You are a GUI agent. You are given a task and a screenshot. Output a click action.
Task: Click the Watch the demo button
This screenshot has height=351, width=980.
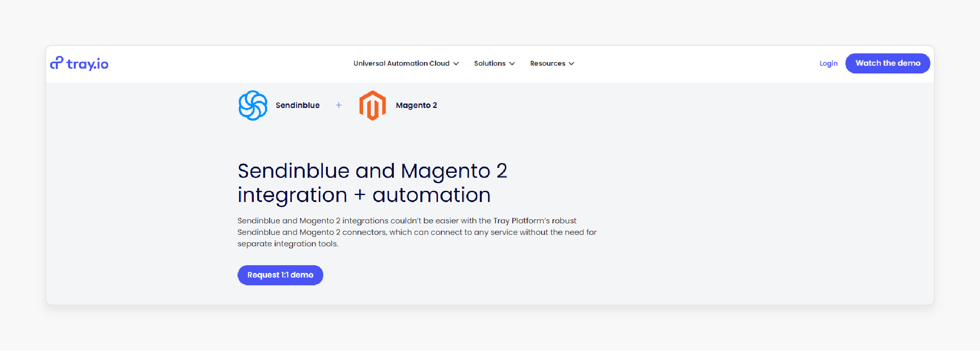pos(888,63)
